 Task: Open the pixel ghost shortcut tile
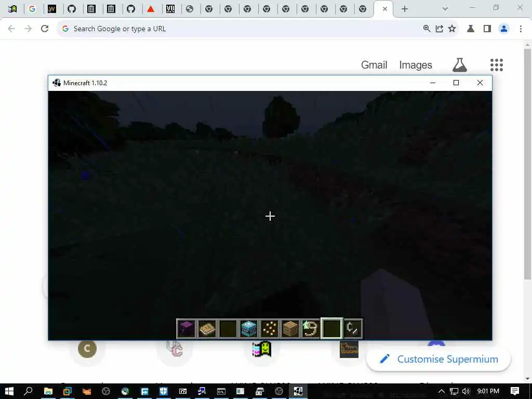pyautogui.click(x=262, y=349)
